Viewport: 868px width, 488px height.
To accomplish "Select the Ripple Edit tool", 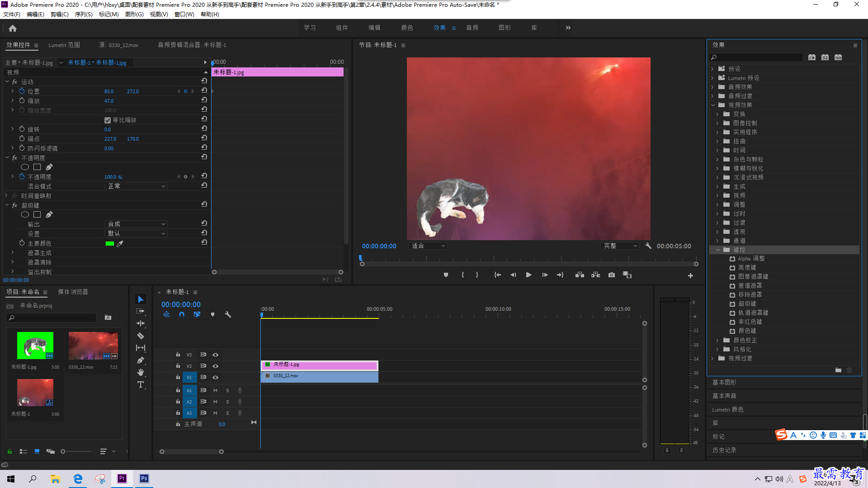I will click(141, 323).
